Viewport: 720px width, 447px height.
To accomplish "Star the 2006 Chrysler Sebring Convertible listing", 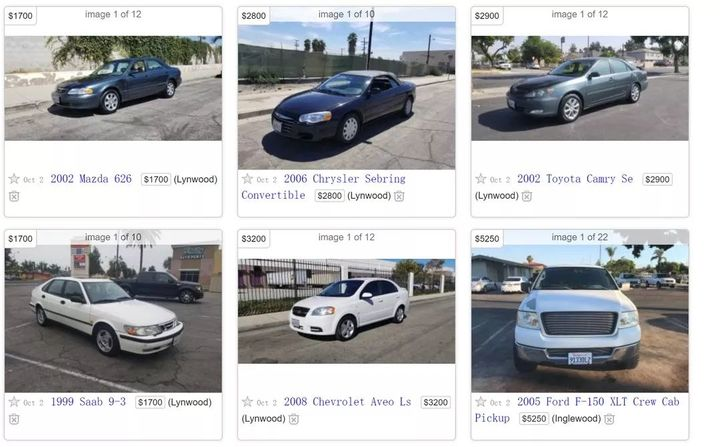I will (x=248, y=178).
